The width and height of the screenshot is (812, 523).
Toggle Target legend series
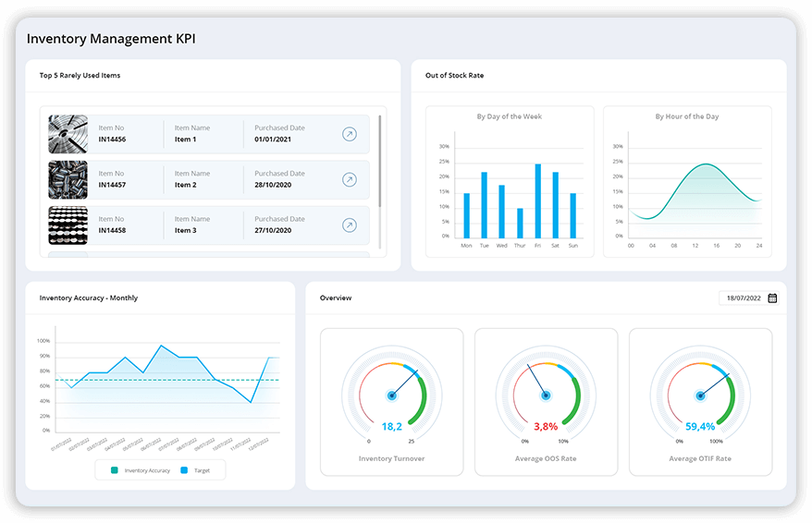click(196, 470)
